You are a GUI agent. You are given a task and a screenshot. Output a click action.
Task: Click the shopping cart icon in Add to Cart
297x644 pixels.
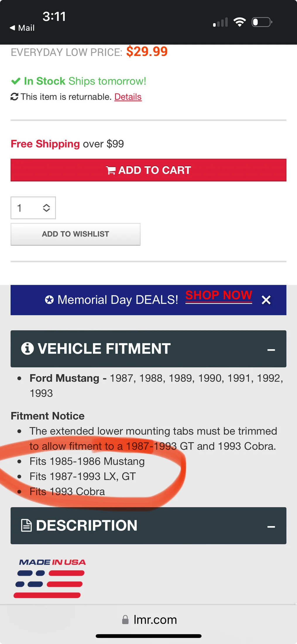tap(111, 170)
